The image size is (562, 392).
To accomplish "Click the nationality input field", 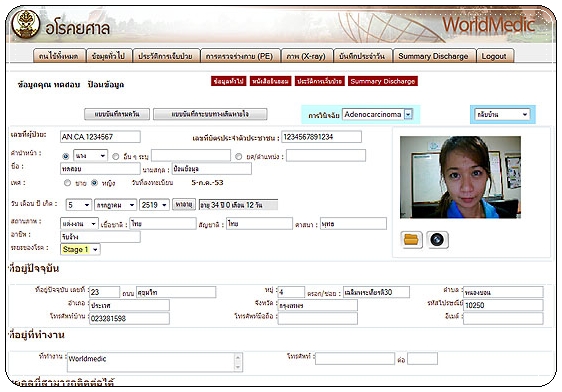I will [x=259, y=224].
